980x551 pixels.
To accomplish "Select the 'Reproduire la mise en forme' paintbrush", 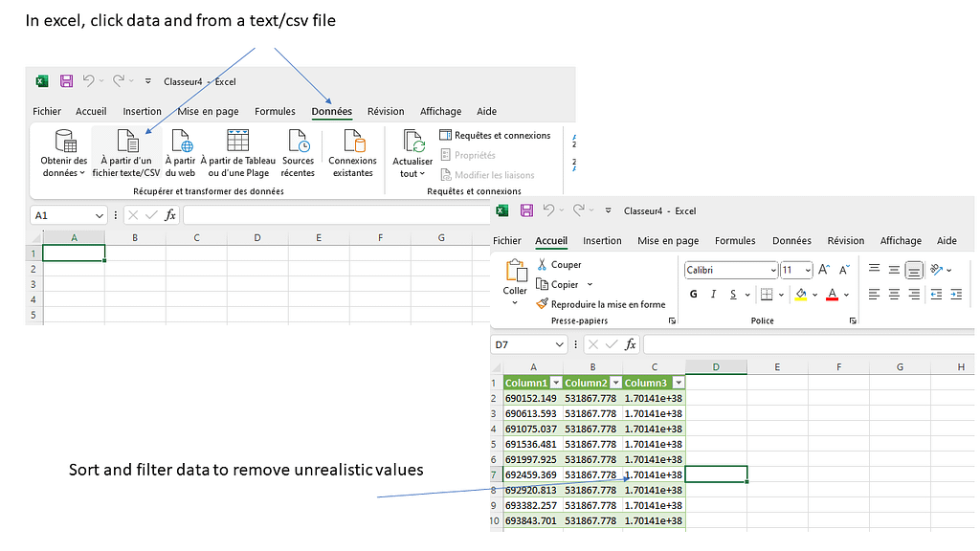I will click(543, 304).
